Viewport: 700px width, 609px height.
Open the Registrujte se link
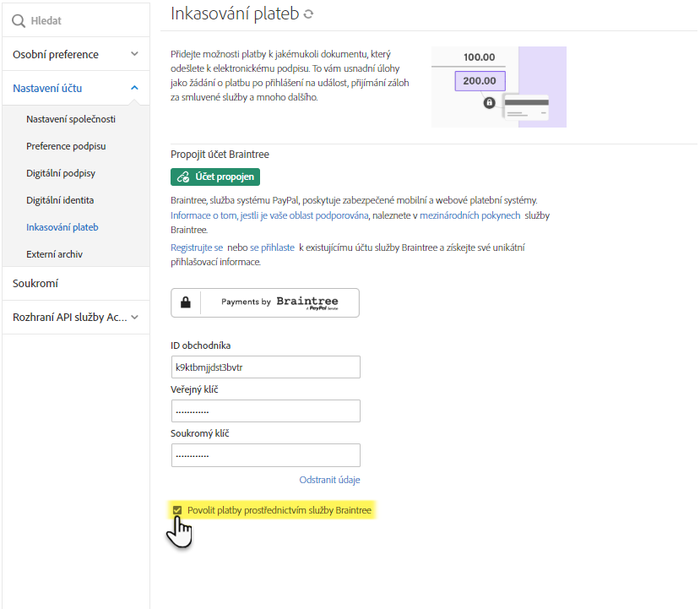click(x=197, y=247)
